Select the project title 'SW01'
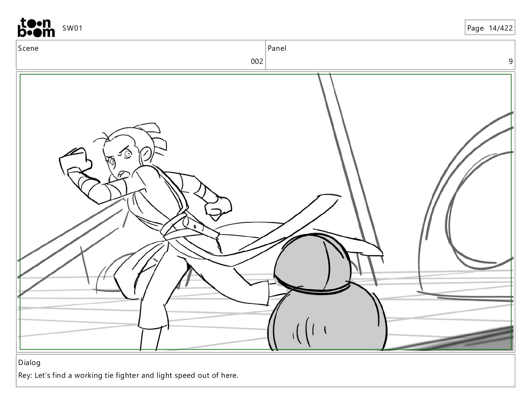This screenshot has width=532, height=411. [72, 28]
